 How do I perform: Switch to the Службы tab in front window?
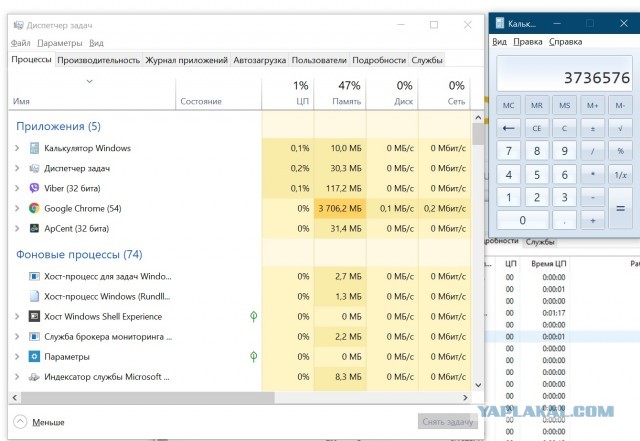(x=427, y=60)
